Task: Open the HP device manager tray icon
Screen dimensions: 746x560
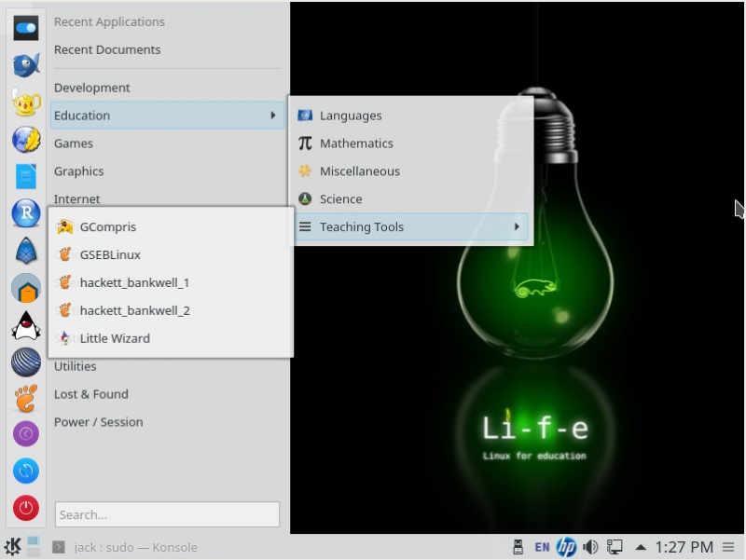Action: 565,547
